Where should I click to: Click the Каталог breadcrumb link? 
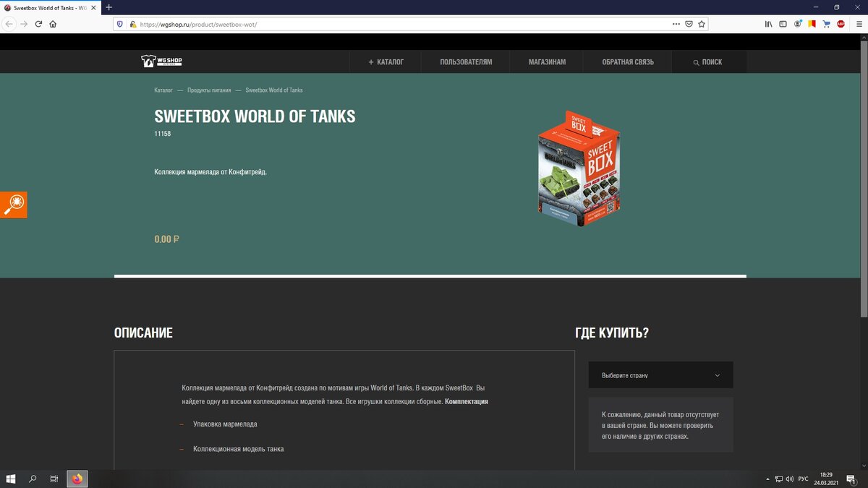click(x=163, y=90)
